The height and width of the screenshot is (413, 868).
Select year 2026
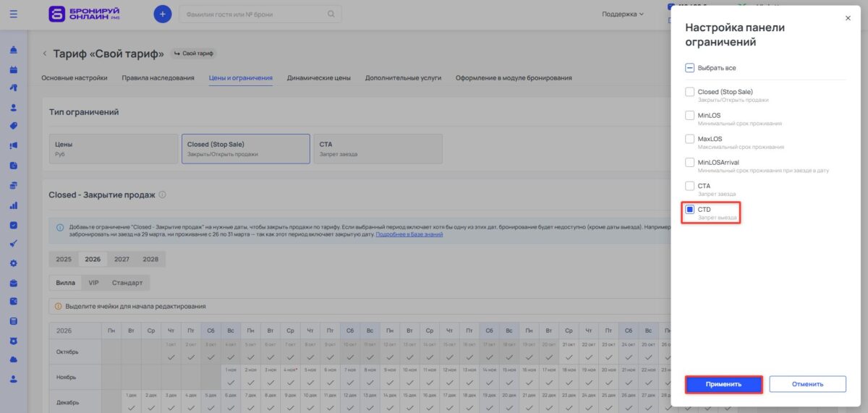point(93,259)
